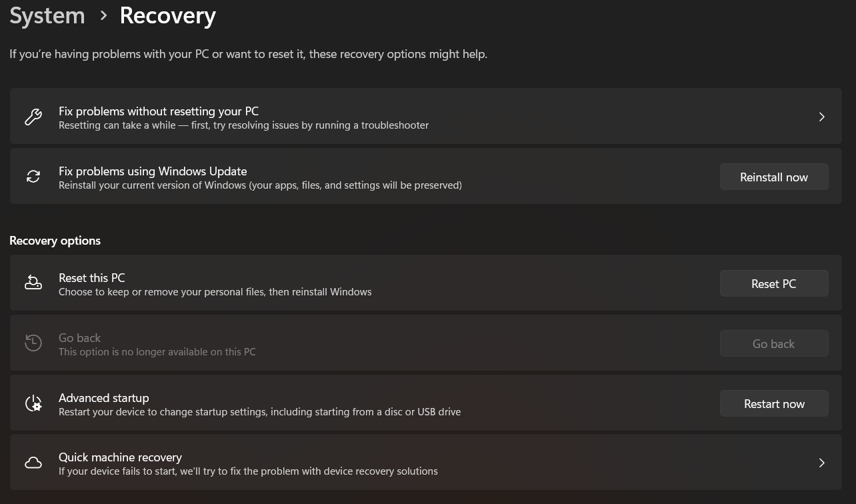
Task: Click the Windows Update sync icon
Action: [33, 177]
